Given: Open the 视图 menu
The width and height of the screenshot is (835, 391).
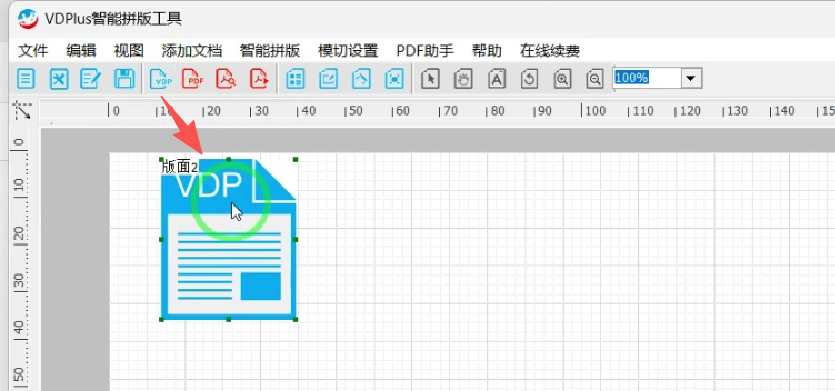Looking at the screenshot, I should [x=129, y=51].
